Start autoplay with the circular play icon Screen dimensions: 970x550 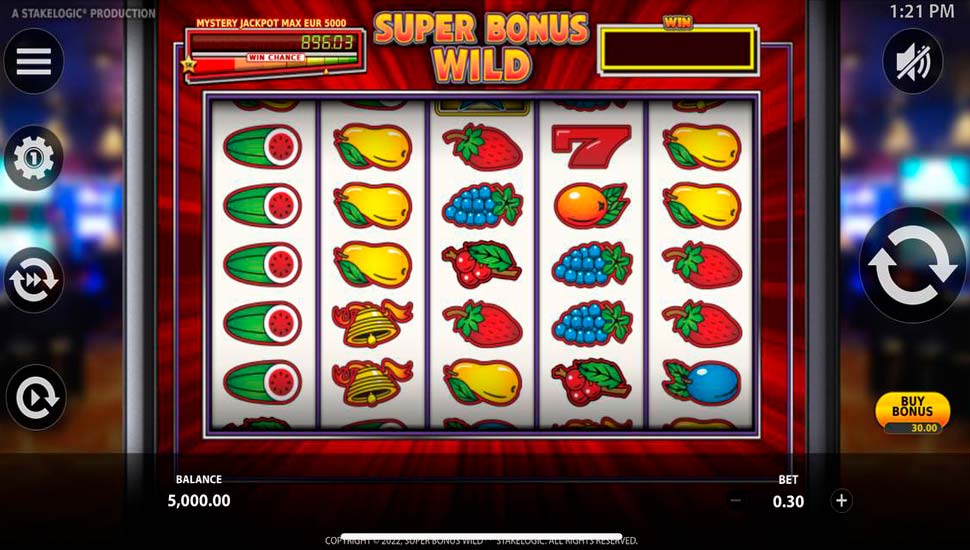coord(35,398)
